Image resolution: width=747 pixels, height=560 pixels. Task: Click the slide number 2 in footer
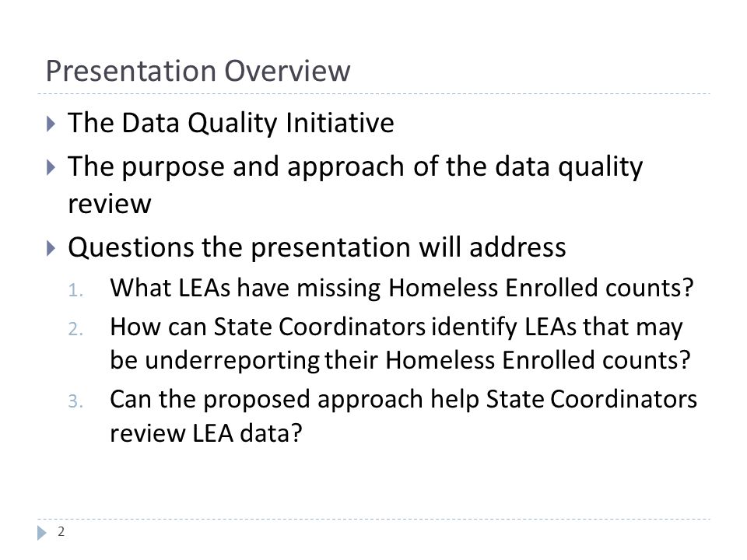tap(61, 531)
